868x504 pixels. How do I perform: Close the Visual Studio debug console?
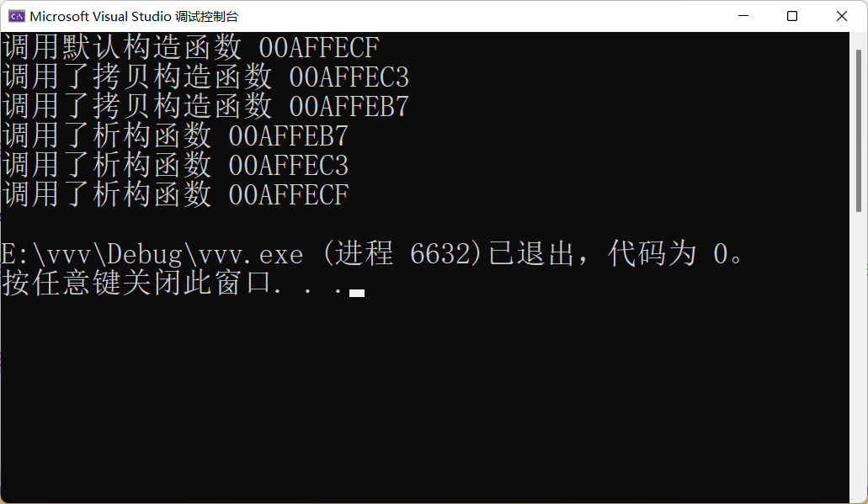(x=841, y=16)
